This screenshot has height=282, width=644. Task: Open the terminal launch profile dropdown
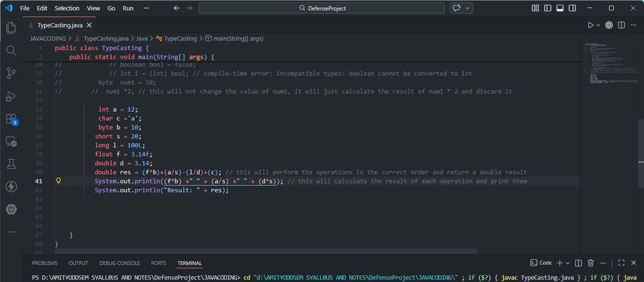tap(567, 263)
